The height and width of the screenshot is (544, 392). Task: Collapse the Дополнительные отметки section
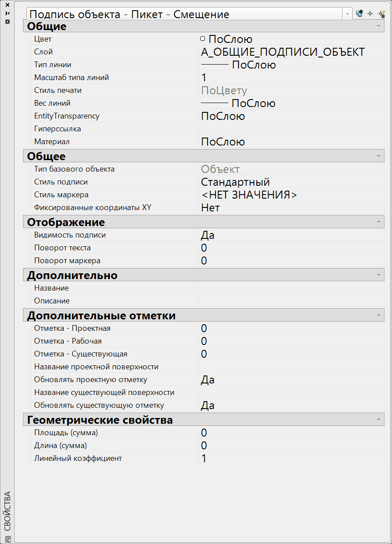pyautogui.click(x=379, y=316)
